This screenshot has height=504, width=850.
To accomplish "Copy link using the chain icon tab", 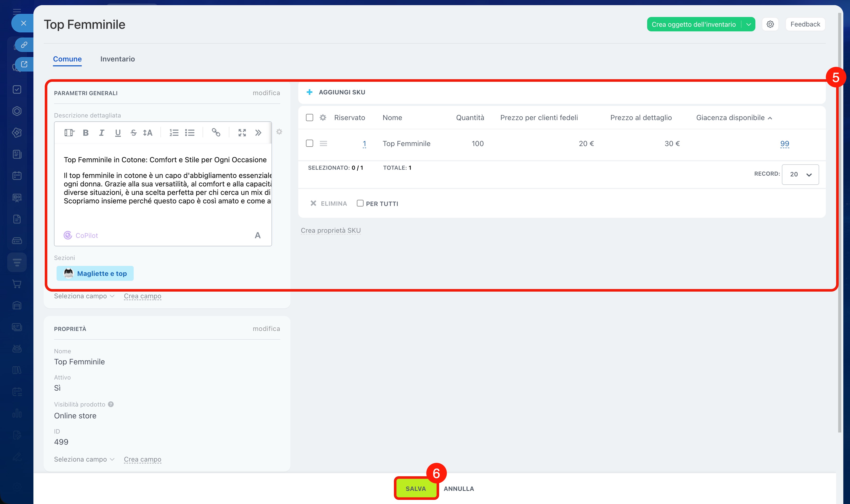I will coord(24,45).
